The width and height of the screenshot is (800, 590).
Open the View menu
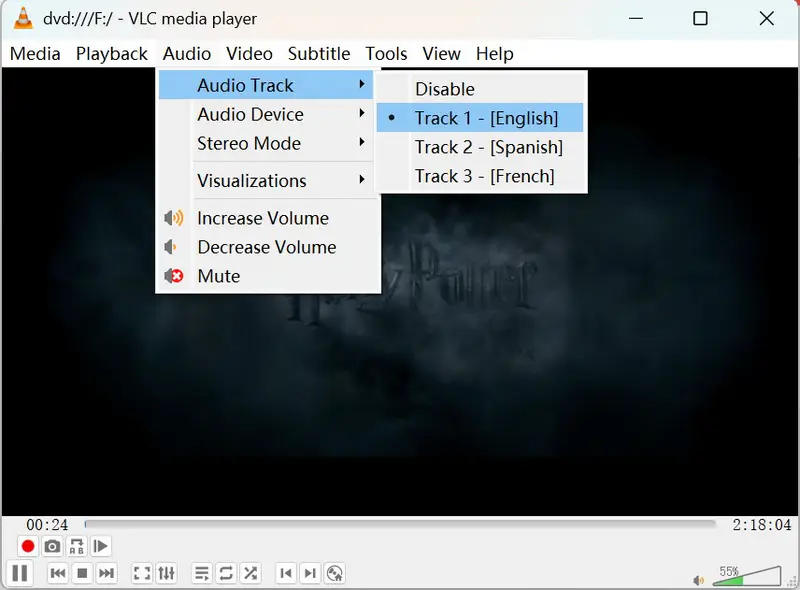[441, 54]
